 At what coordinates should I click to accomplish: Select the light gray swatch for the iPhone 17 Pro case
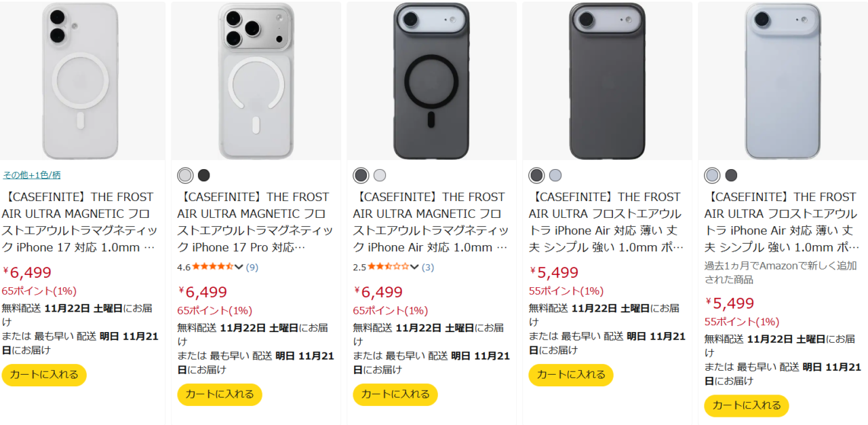[185, 176]
